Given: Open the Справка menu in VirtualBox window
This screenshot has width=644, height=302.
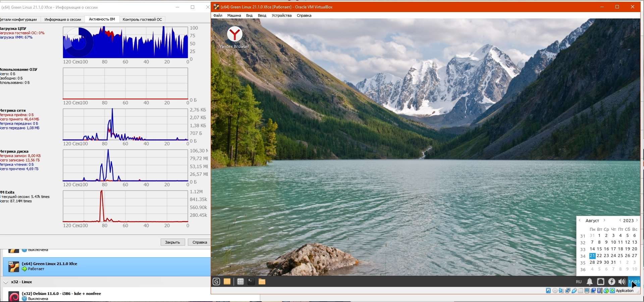Looking at the screenshot, I should [304, 15].
